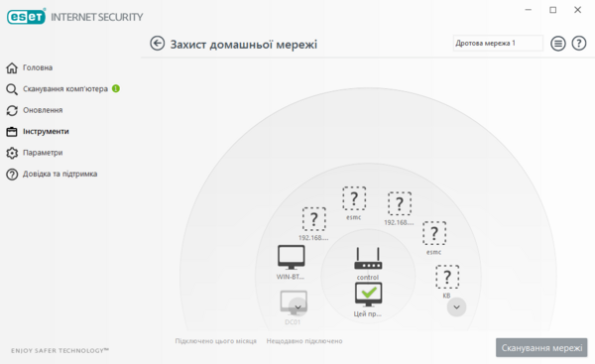595x364 pixels.
Task: Click the Нещодавно підключено label
Action: click(x=304, y=341)
